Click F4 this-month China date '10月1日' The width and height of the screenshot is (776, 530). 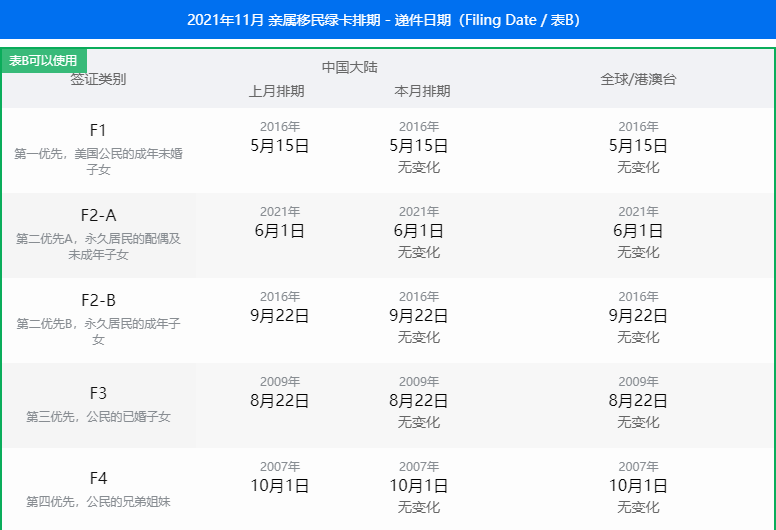click(x=419, y=486)
